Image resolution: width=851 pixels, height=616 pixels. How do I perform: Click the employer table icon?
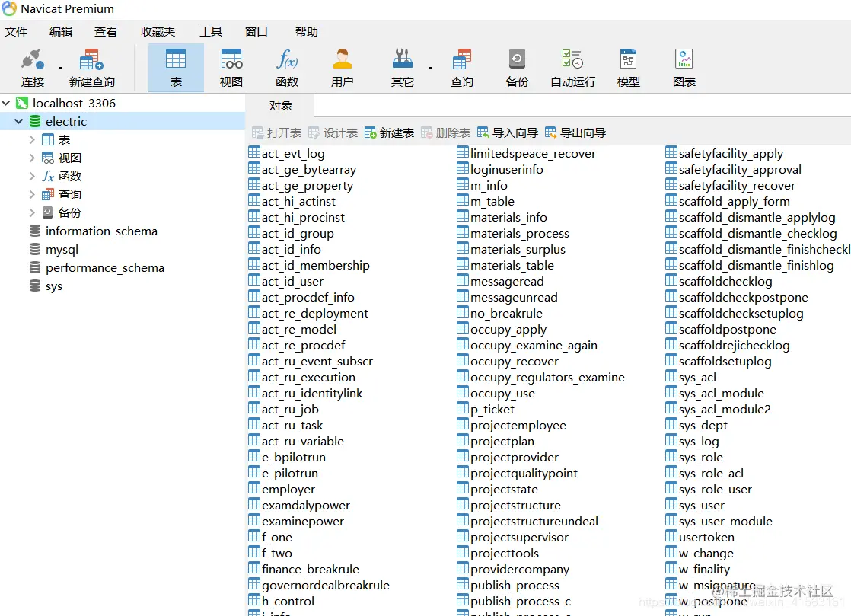click(x=254, y=488)
